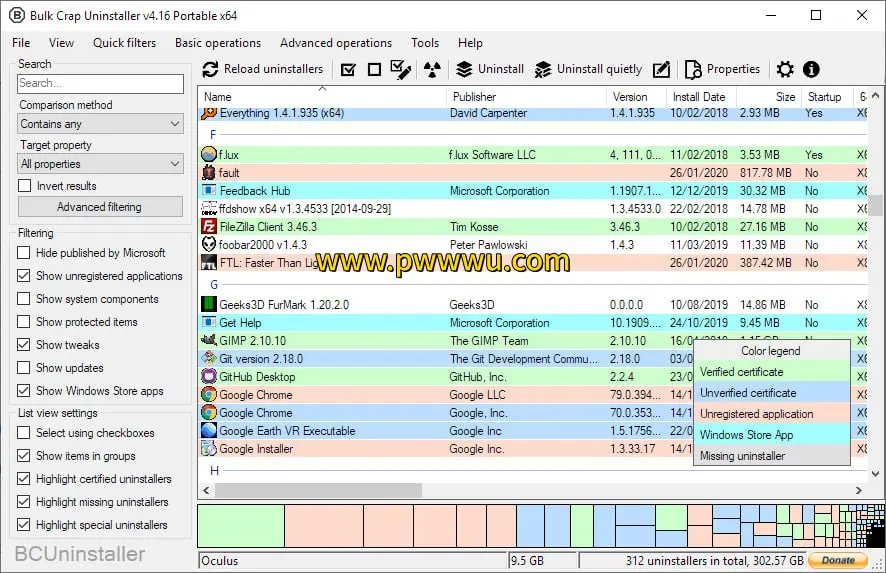Toggle Highlight missing uninstallers
The width and height of the screenshot is (886, 573).
coord(24,502)
